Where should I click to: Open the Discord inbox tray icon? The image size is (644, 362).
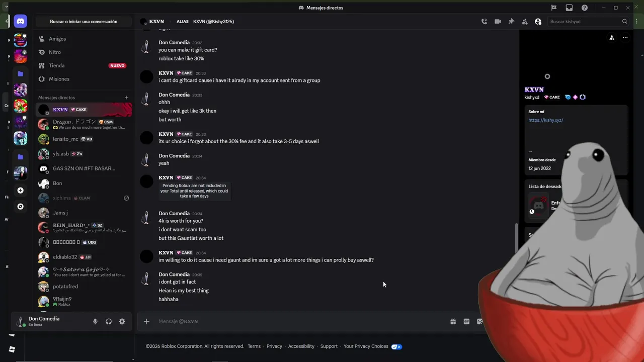[569, 8]
